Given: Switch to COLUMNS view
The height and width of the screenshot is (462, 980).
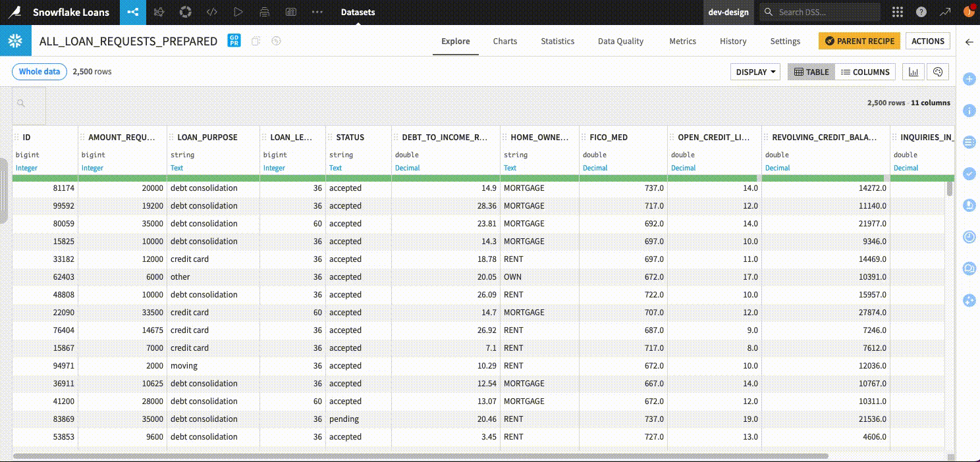Looking at the screenshot, I should 865,72.
